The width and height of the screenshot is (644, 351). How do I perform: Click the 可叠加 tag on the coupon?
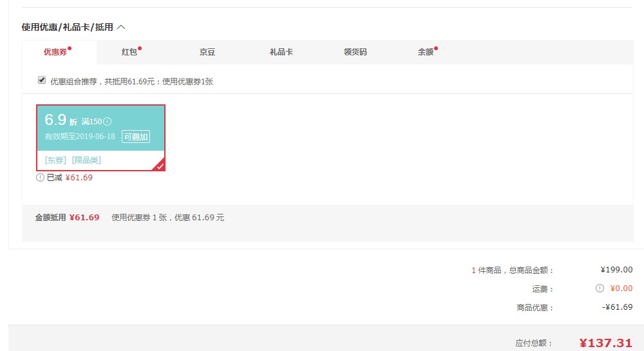tap(136, 137)
